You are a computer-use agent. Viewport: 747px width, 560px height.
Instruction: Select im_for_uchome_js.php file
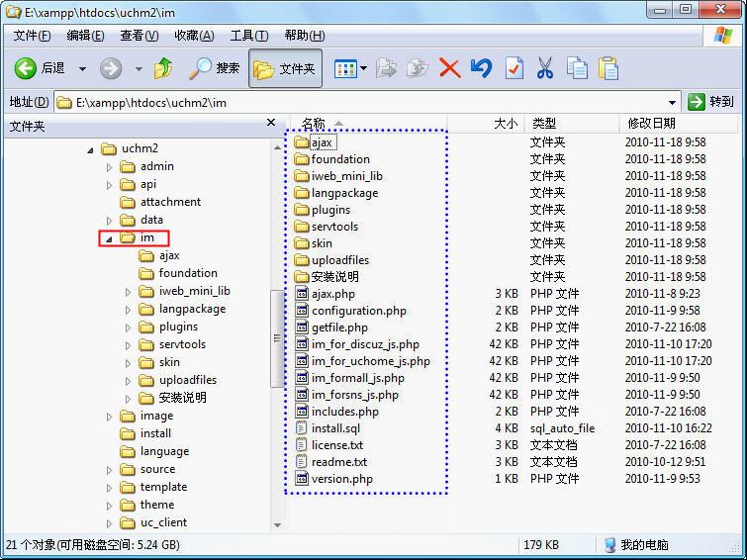(362, 361)
